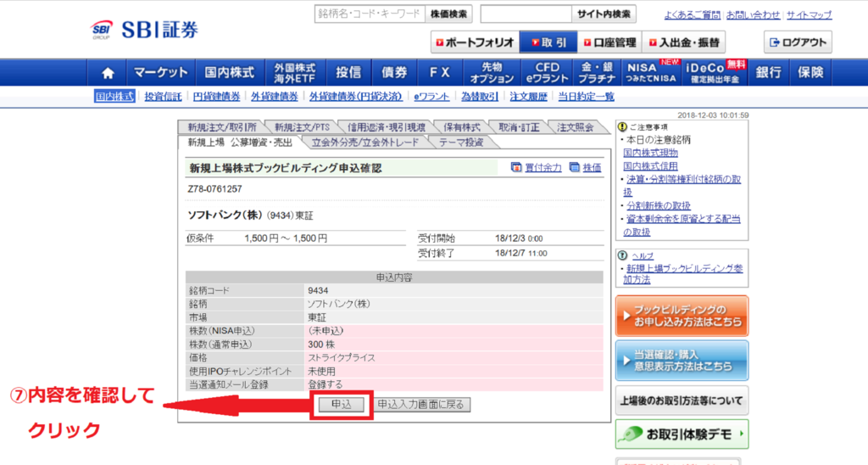Switch to 新規注文/PTS tab
The width and height of the screenshot is (868, 465).
[x=302, y=127]
